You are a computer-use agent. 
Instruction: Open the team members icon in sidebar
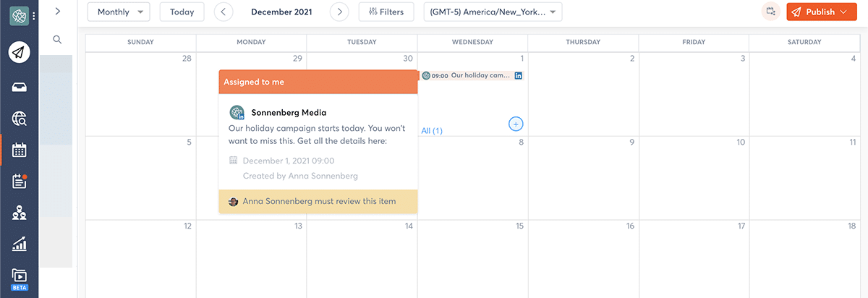(x=19, y=213)
